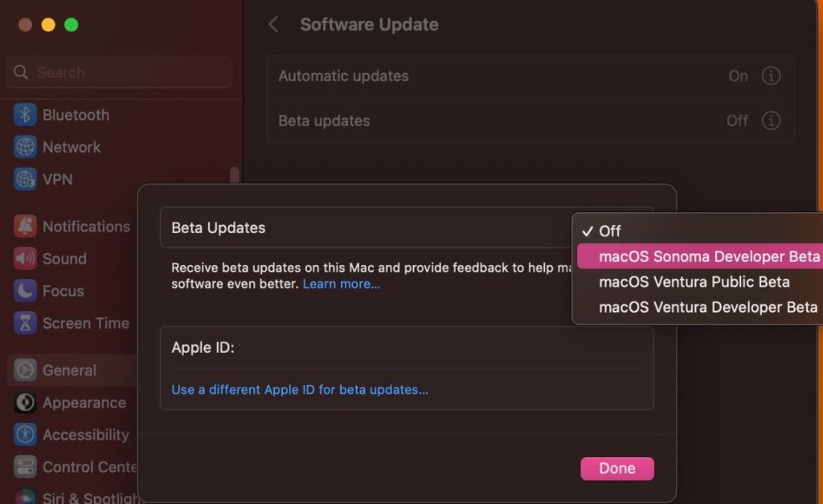Open the Focus moon icon

point(25,290)
